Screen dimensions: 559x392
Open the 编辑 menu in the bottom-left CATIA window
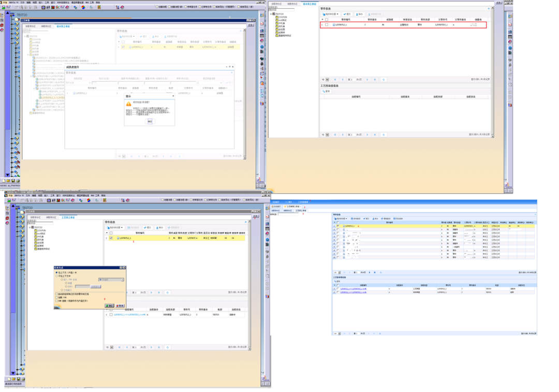click(34, 195)
